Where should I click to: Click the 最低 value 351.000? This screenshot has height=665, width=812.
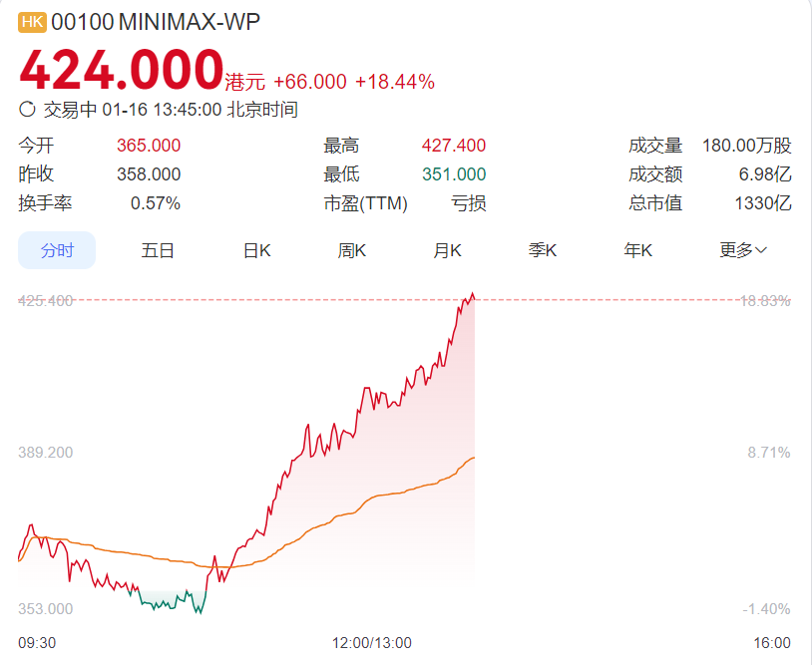[454, 174]
